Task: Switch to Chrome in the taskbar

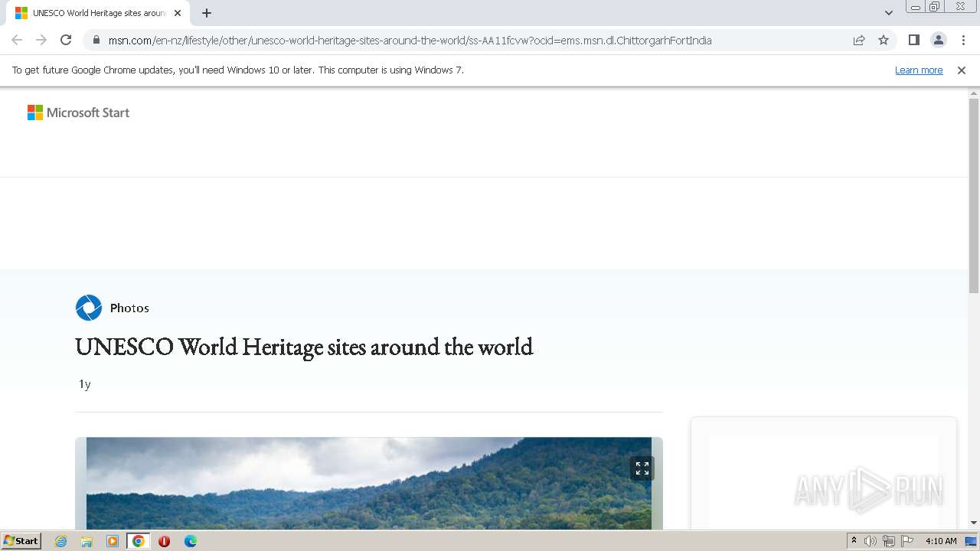Action: 138,541
